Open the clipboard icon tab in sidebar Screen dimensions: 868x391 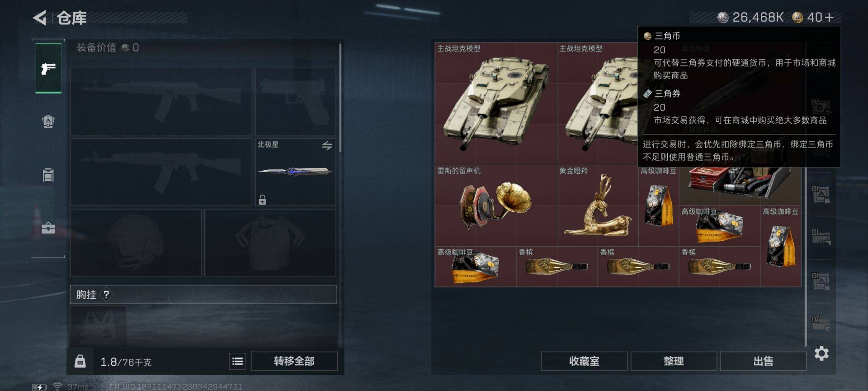point(48,175)
